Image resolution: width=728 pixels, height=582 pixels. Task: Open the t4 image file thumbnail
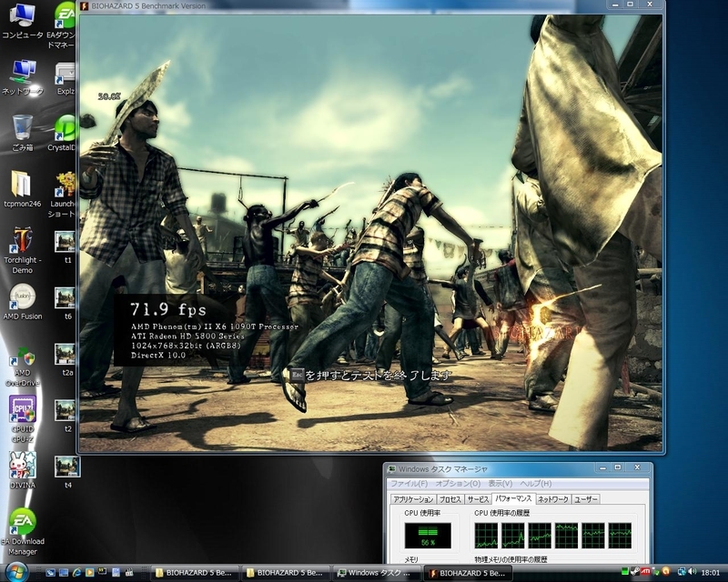(x=66, y=472)
